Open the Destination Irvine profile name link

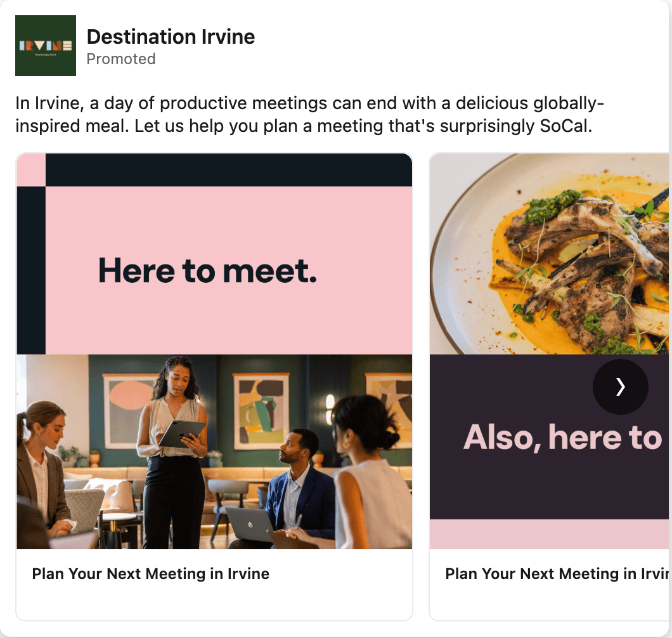pos(171,37)
